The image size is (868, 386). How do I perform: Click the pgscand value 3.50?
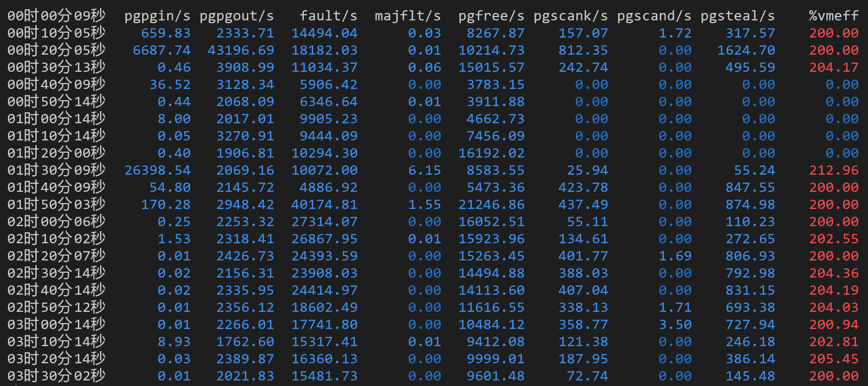point(675,324)
